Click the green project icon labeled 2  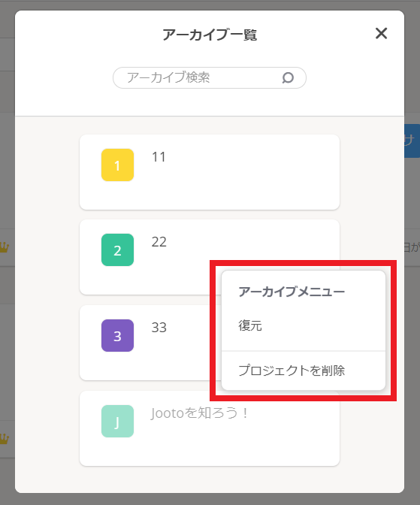[x=117, y=250]
